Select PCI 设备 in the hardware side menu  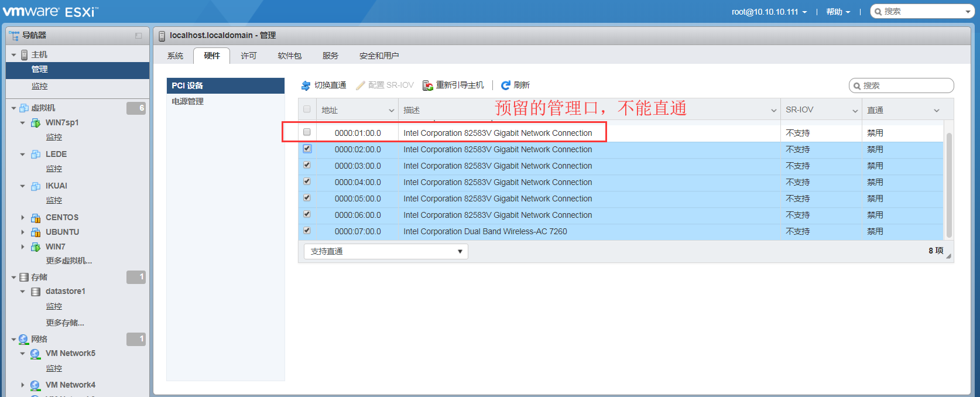click(225, 86)
